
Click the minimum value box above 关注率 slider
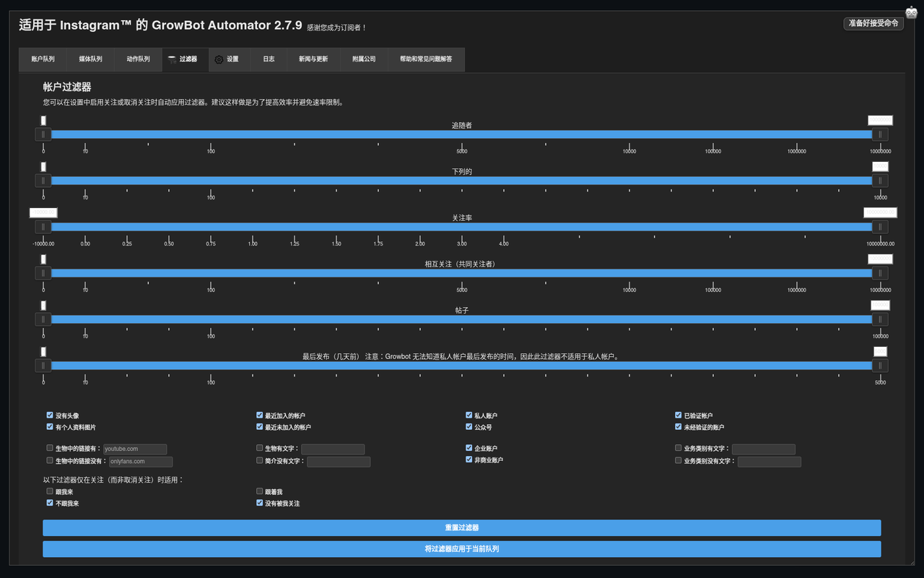[43, 213]
